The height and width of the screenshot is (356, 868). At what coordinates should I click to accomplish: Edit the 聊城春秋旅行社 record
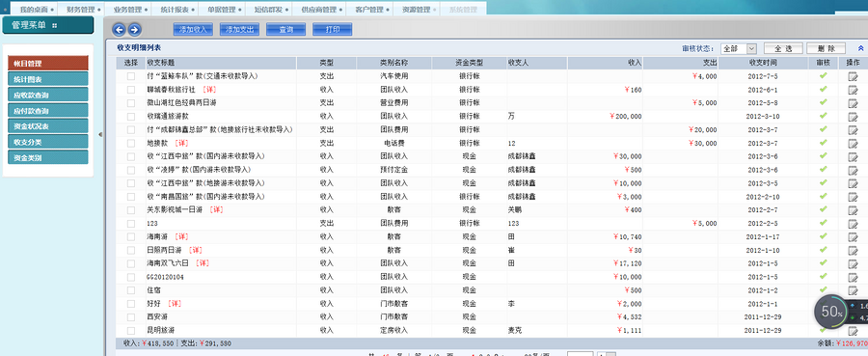(x=853, y=91)
